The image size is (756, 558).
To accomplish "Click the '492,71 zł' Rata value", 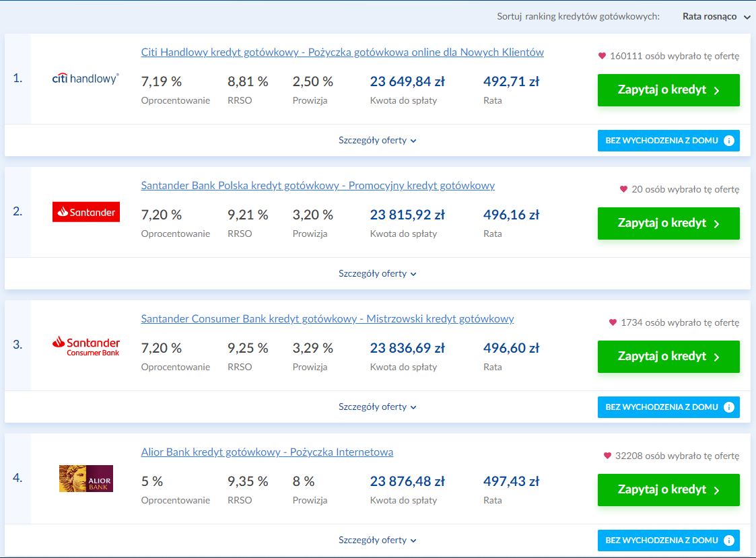I will tap(511, 81).
